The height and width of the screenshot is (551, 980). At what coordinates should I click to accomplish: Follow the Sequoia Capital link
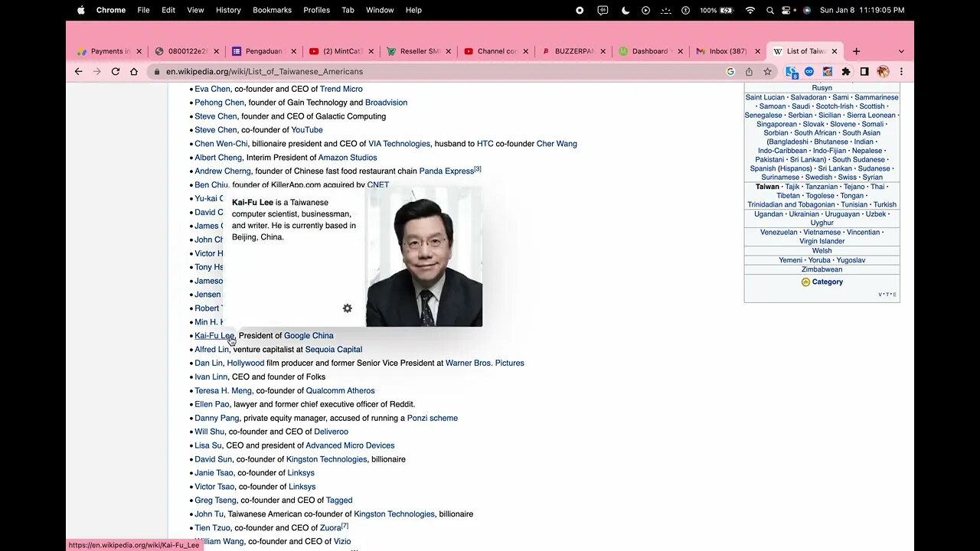pyautogui.click(x=334, y=350)
